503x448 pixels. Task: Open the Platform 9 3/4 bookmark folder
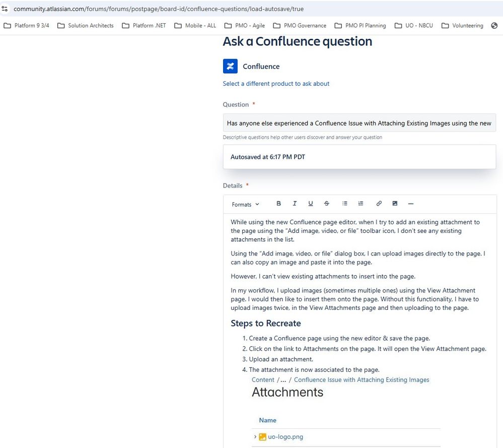26,26
